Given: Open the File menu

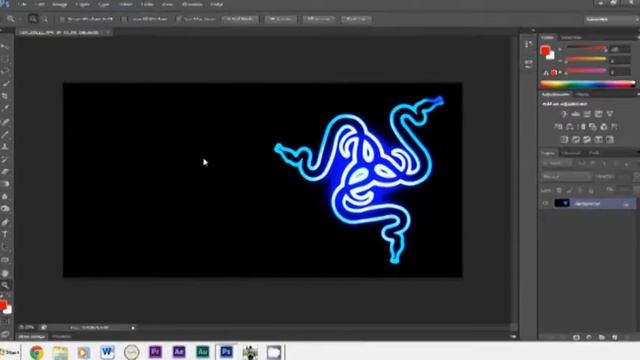Looking at the screenshot, I should pos(22,4).
